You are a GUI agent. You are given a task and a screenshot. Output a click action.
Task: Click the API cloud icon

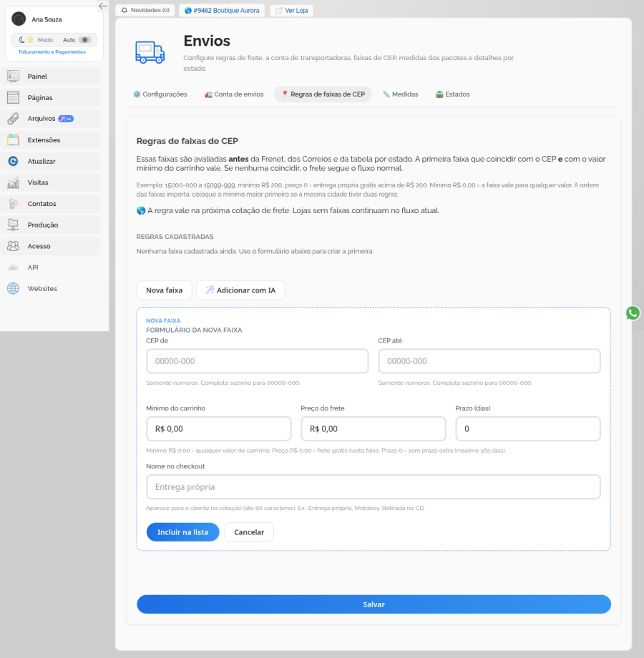coord(13,267)
